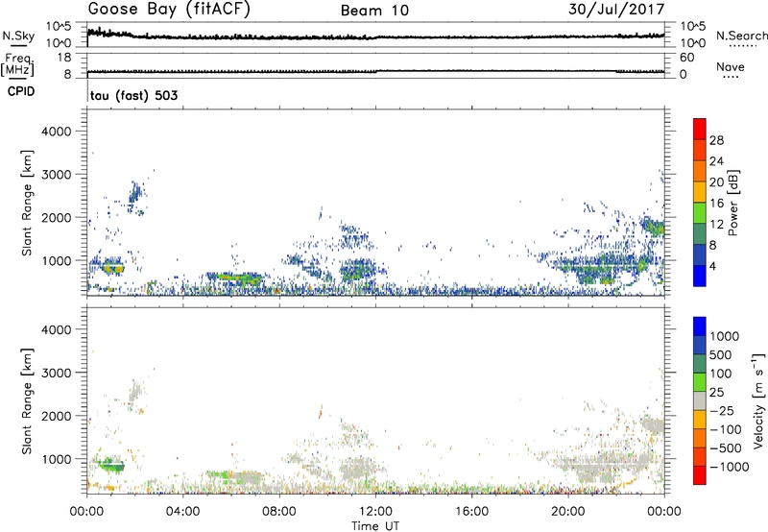Image resolution: width=768 pixels, height=532 pixels.
Task: Click the "12:00" time tick label
Action: point(375,512)
